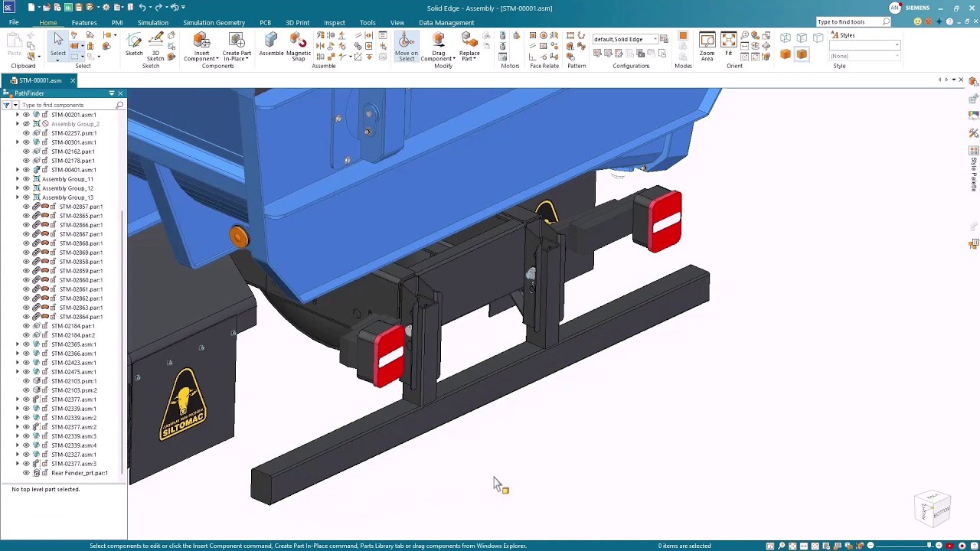Click the Move on Select icon
The width and height of the screenshot is (980, 551).
click(x=407, y=41)
